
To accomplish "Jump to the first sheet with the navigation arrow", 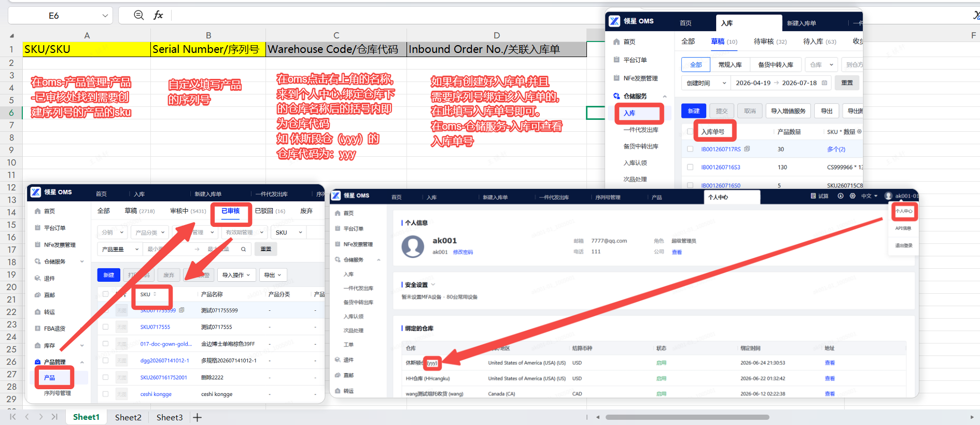I will coord(13,417).
